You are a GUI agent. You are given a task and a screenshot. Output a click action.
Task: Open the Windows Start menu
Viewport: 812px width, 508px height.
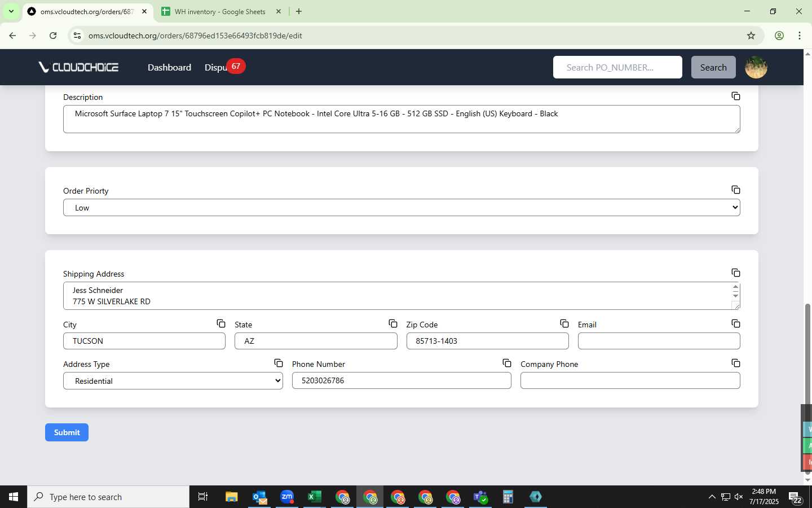click(x=14, y=497)
